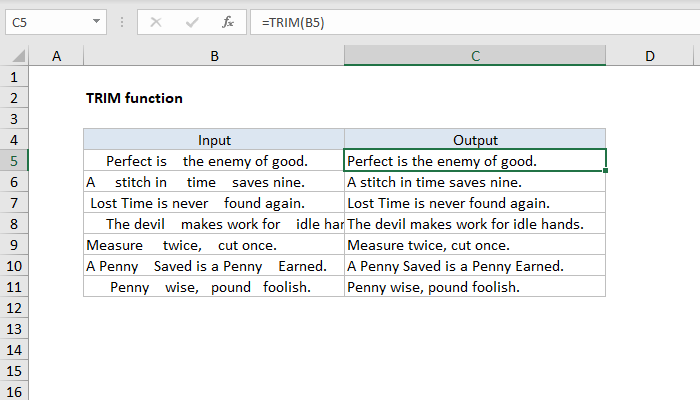Select column A header
This screenshot has width=700, height=400.
click(x=56, y=56)
